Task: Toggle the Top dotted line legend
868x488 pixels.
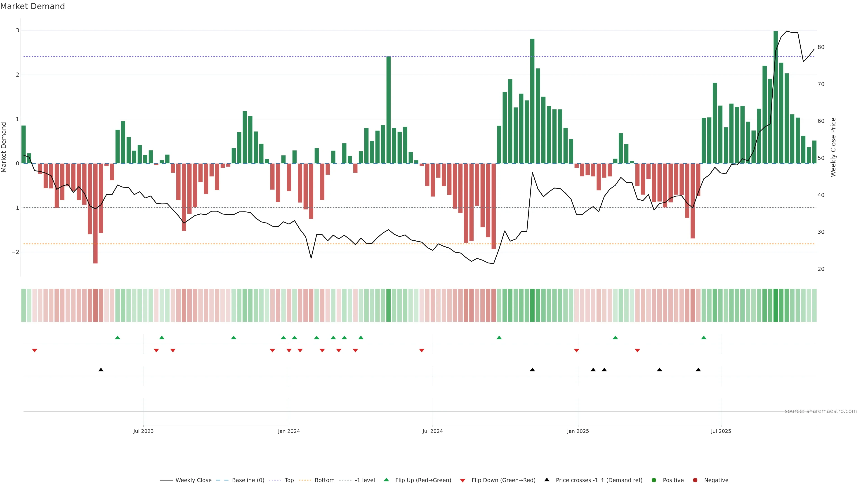Action: (x=289, y=480)
